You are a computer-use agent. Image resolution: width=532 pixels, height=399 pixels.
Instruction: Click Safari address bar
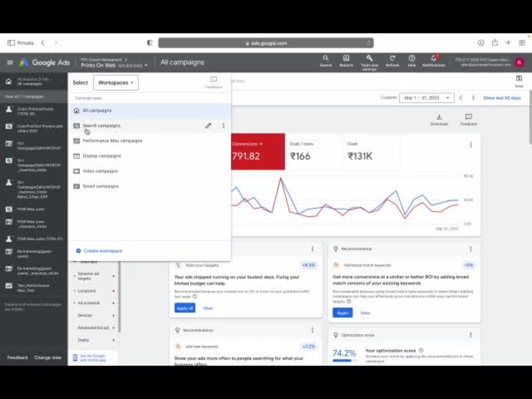pyautogui.click(x=266, y=43)
